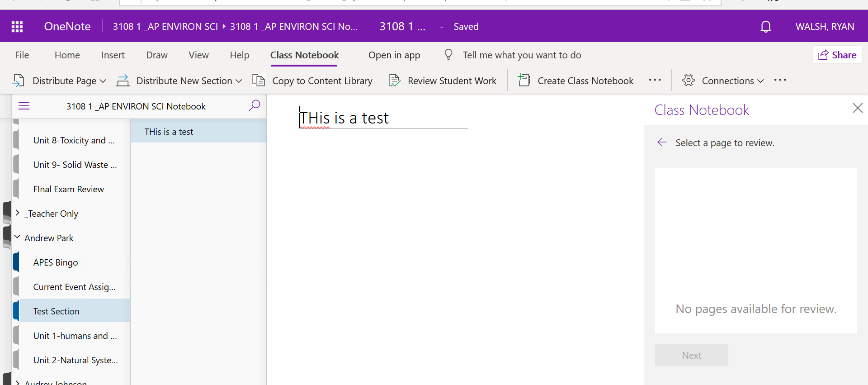This screenshot has height=385, width=868.
Task: Select the Class Notebook tab
Action: pyautogui.click(x=304, y=55)
